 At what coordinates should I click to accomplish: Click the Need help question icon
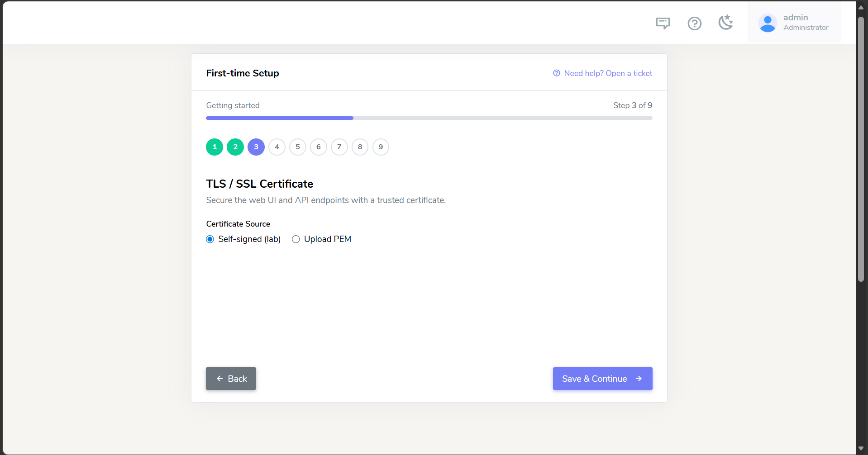coord(557,73)
